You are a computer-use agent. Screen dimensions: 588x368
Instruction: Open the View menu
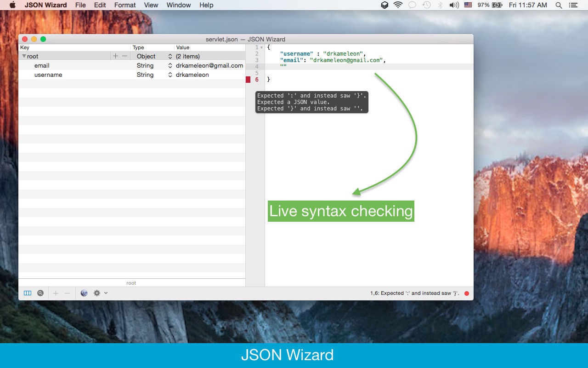[x=151, y=5]
